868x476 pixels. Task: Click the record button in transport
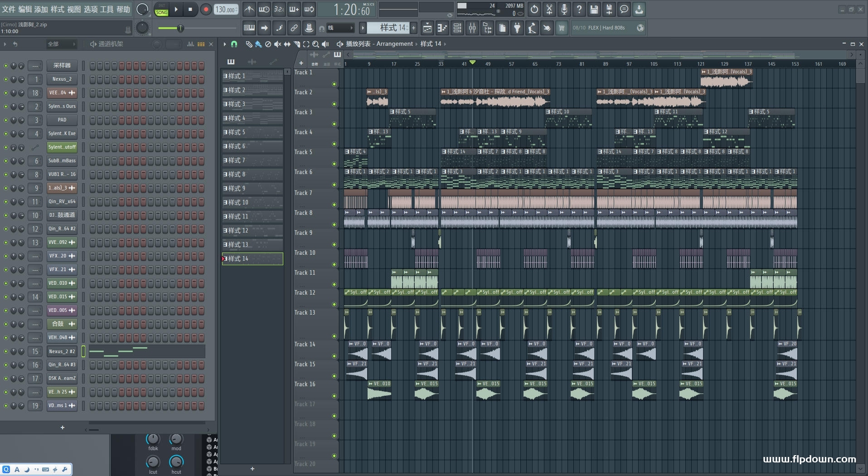pos(206,10)
